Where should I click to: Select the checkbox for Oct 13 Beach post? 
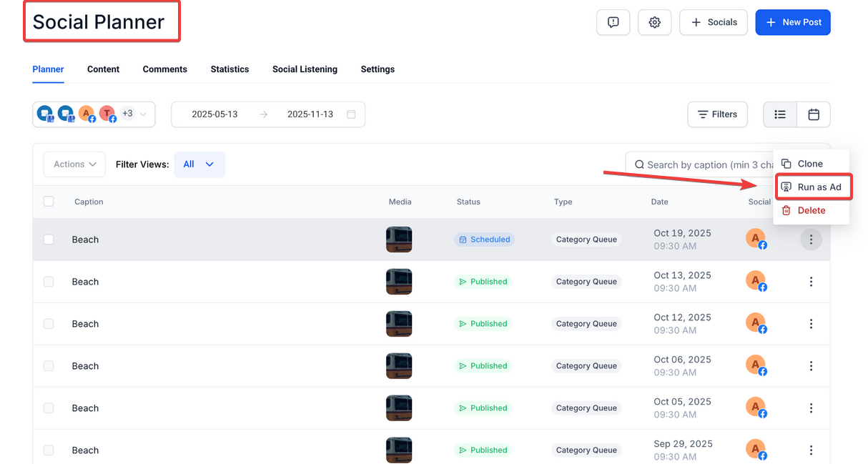point(49,282)
